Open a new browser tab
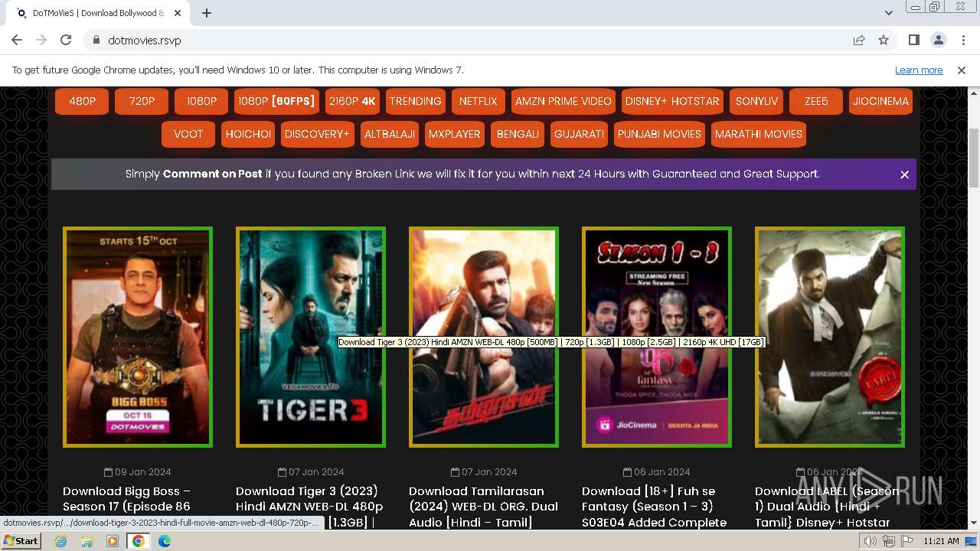Image resolution: width=980 pixels, height=551 pixels. [x=207, y=13]
